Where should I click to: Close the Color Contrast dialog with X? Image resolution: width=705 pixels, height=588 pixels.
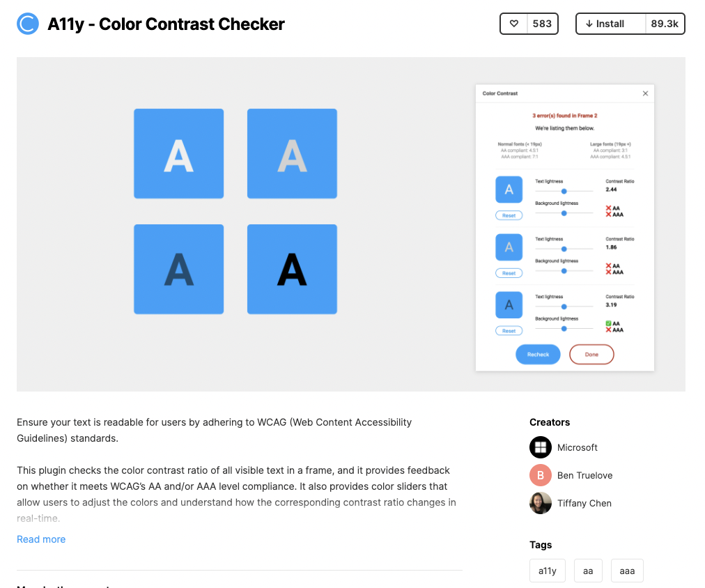pos(645,93)
